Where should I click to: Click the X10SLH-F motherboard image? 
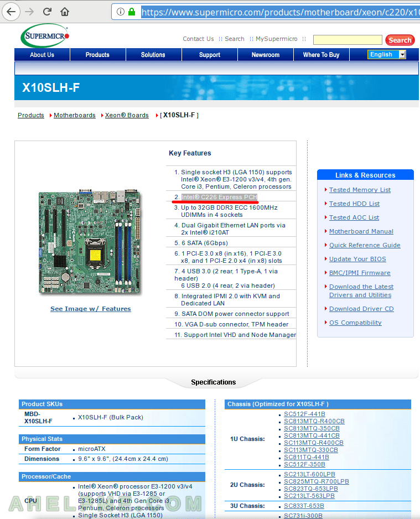pos(90,242)
